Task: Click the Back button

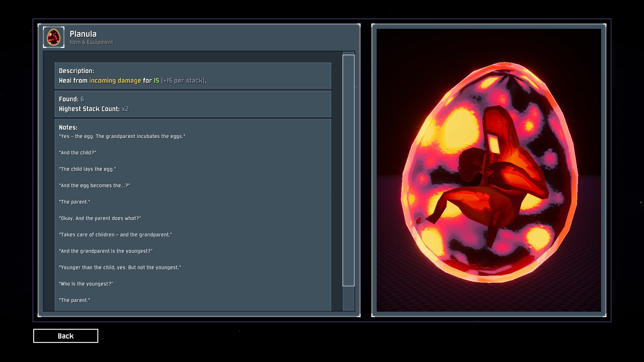Action: (x=65, y=336)
